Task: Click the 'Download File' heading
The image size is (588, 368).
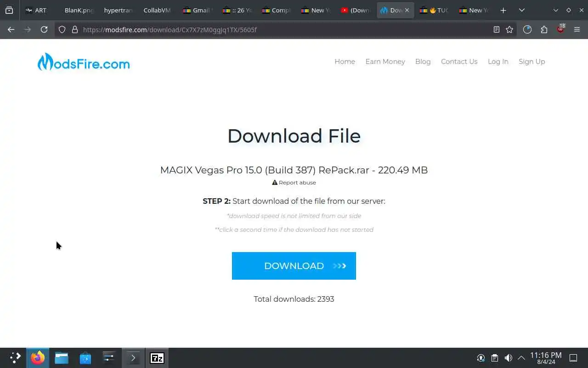Action: (294, 136)
